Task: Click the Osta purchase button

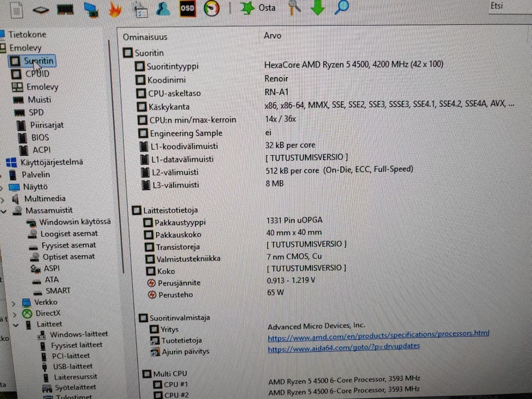Action: (258, 8)
